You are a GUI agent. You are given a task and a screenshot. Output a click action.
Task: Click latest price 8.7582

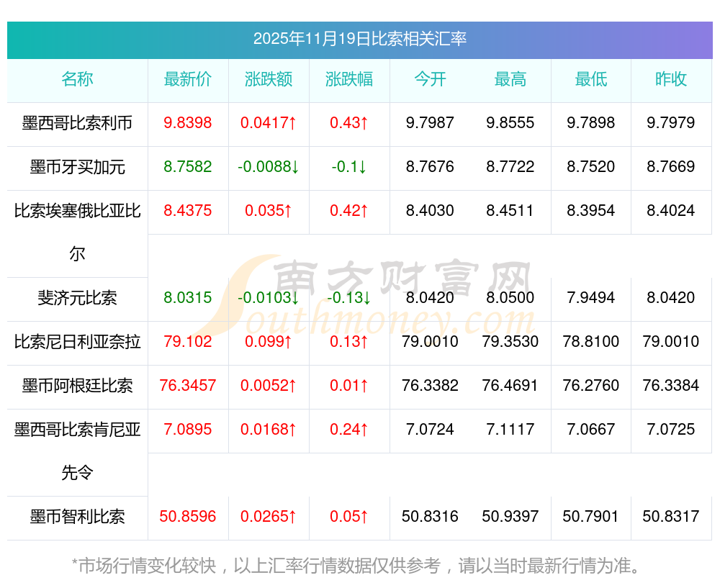[x=187, y=167]
